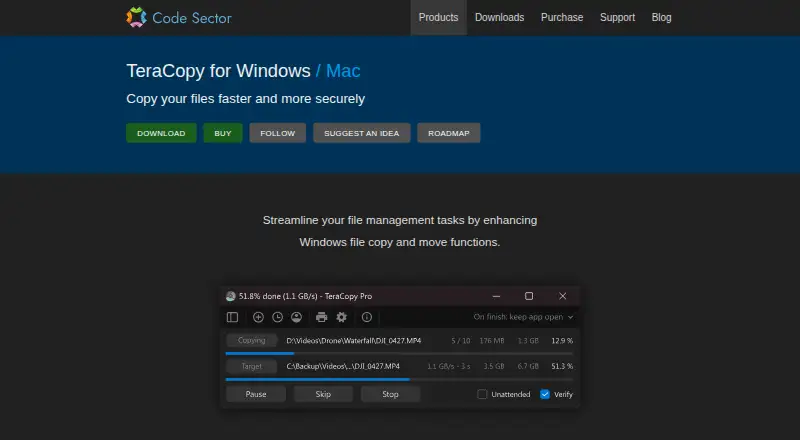Click the target path C:\Backup\Videos\...\DJI_0427.MP4
The image size is (800, 440).
(343, 366)
